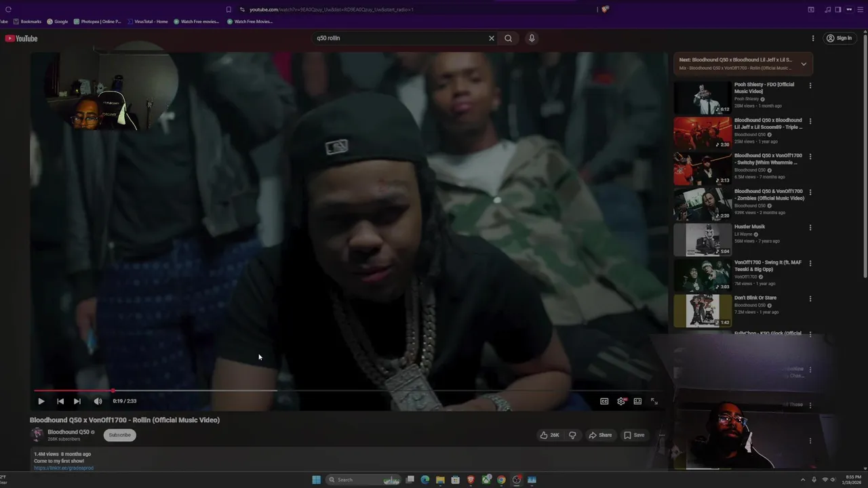Mute the video with the speaker icon

tap(98, 401)
